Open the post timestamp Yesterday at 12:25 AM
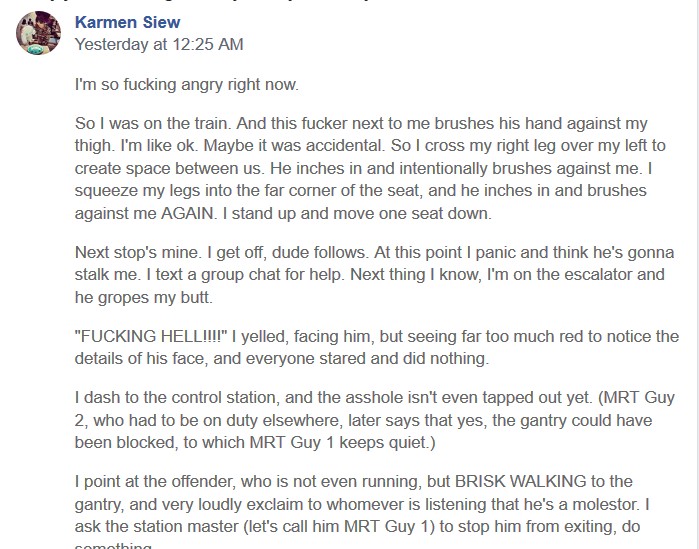Screen dimensions: 699x549 (159, 45)
